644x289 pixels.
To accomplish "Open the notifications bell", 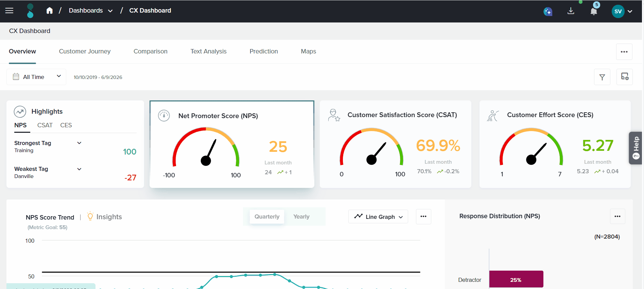I will click(594, 12).
